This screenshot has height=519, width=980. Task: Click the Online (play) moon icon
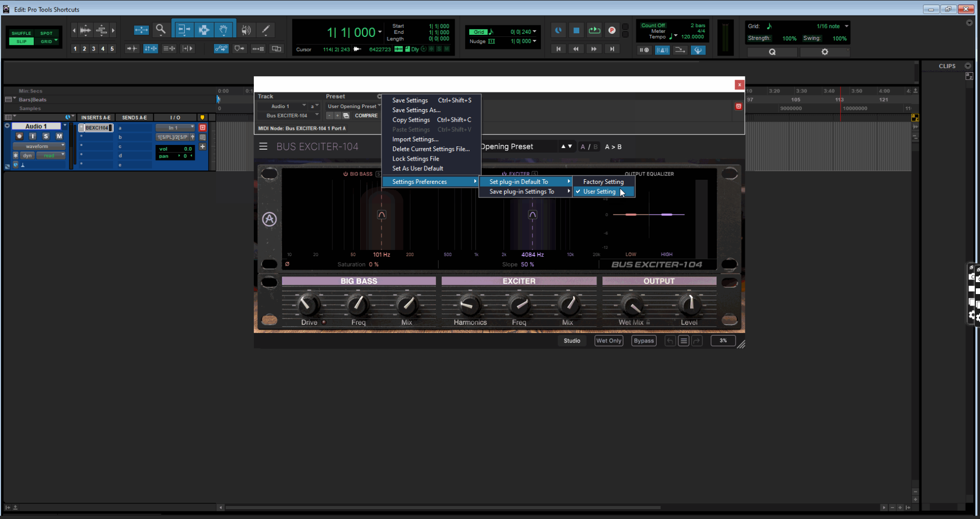click(559, 31)
